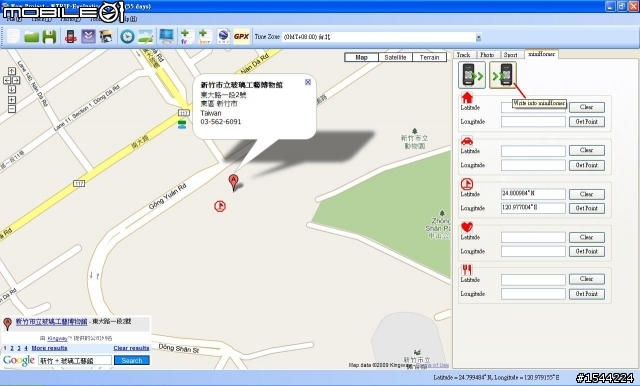Click the Write into miniHomer device icon
The height and width of the screenshot is (386, 640).
coord(503,75)
